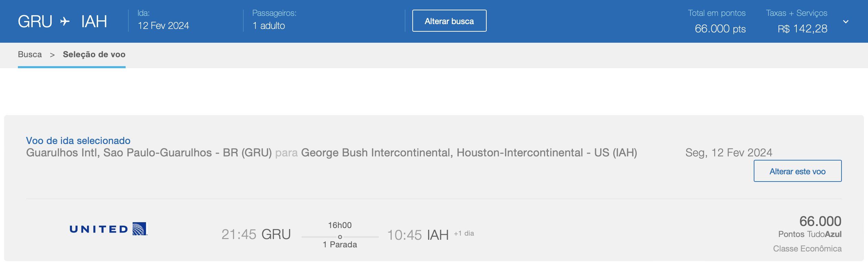Expand the price details chevron in header
868x268 pixels.
tap(846, 22)
